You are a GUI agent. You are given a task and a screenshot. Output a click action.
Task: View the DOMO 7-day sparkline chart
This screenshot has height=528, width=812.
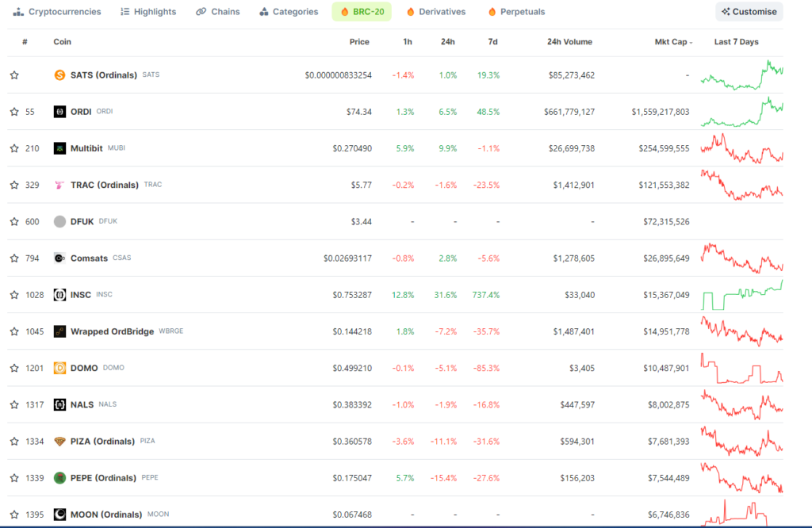[x=741, y=368]
